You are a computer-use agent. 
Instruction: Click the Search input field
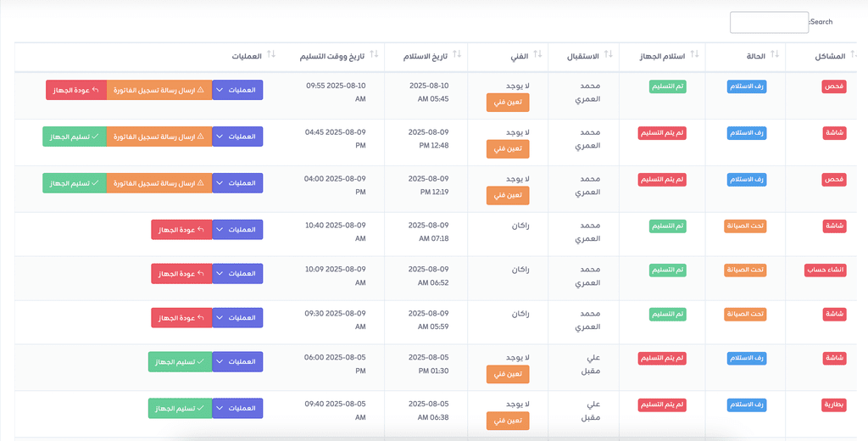coord(769,22)
